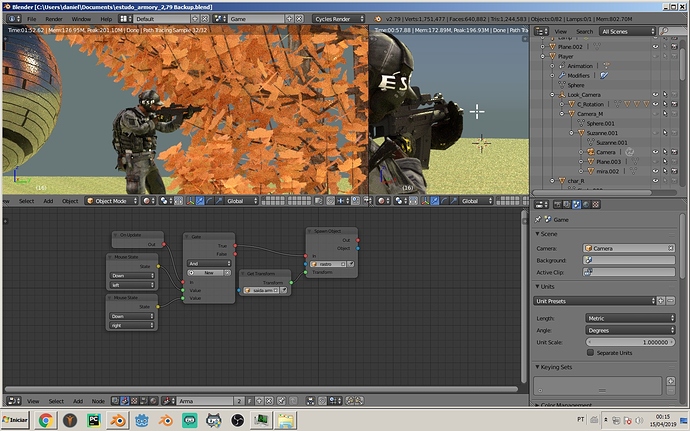Open PyCharm from the taskbar
The image size is (690, 431).
[94, 420]
